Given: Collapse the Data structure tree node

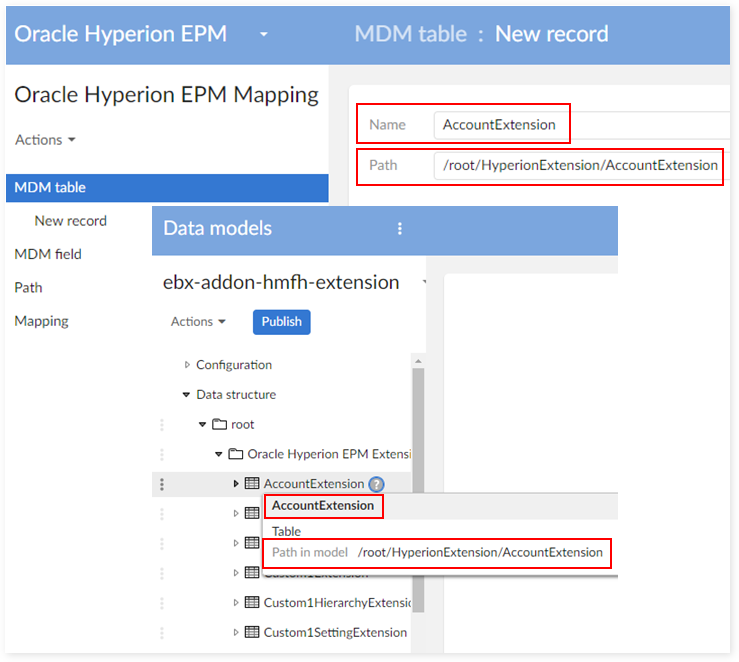Looking at the screenshot, I should pos(186,394).
